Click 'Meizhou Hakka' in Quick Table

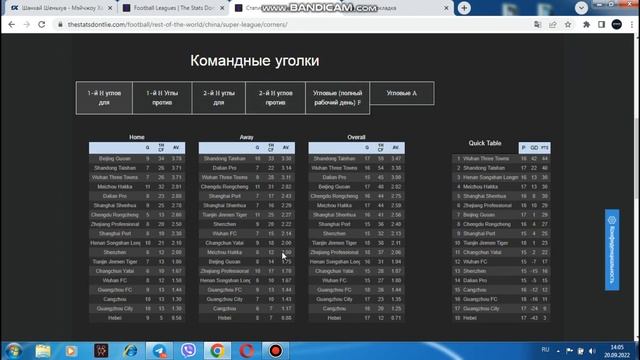[x=480, y=187]
